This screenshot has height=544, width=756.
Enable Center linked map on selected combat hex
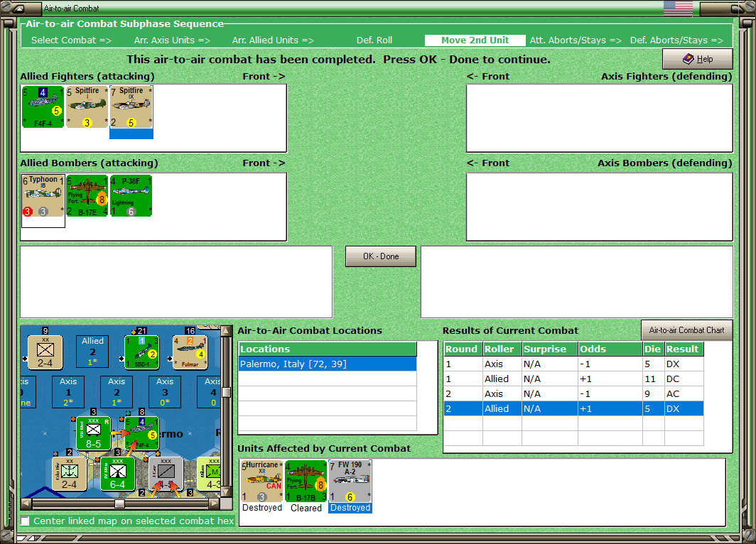(25, 521)
